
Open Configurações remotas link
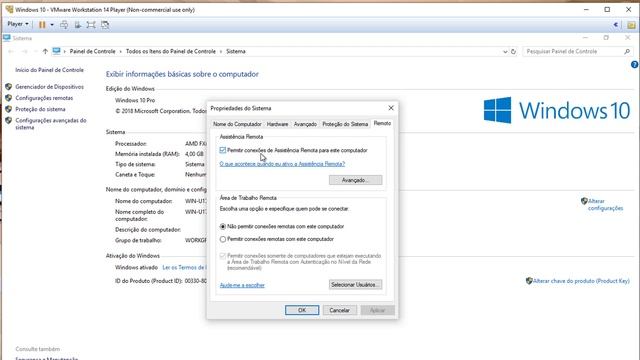coord(44,98)
